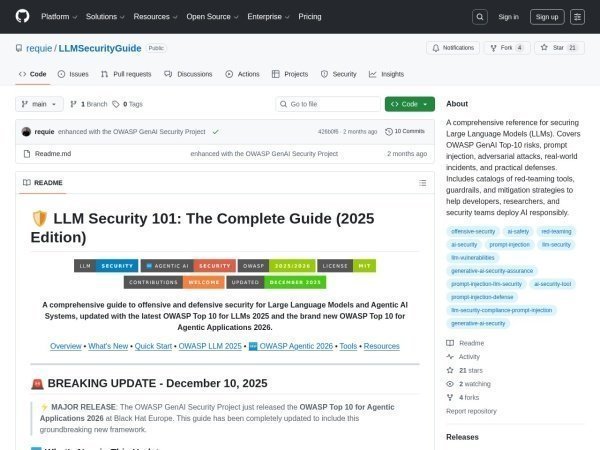Screen dimensions: 600x450
Task: Click the LLM Security badge
Action: (x=106, y=266)
